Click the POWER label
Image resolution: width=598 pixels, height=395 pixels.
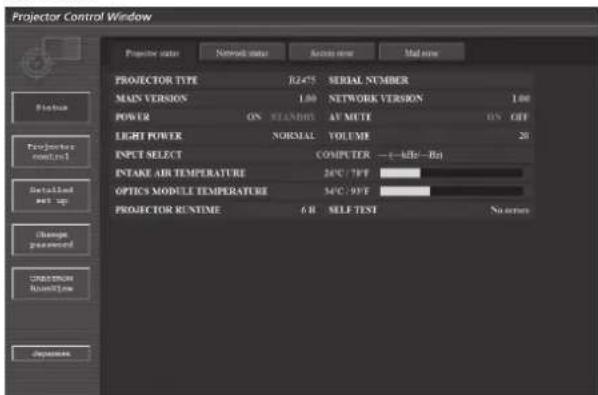pos(132,117)
